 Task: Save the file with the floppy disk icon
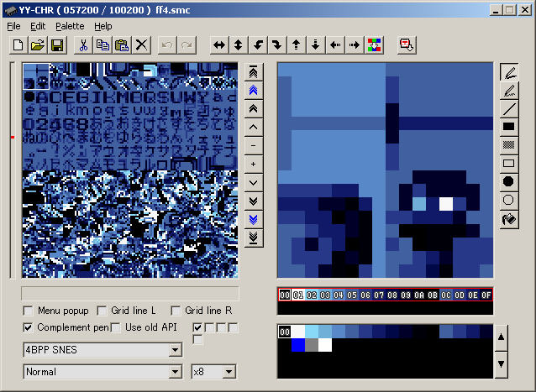(57, 45)
